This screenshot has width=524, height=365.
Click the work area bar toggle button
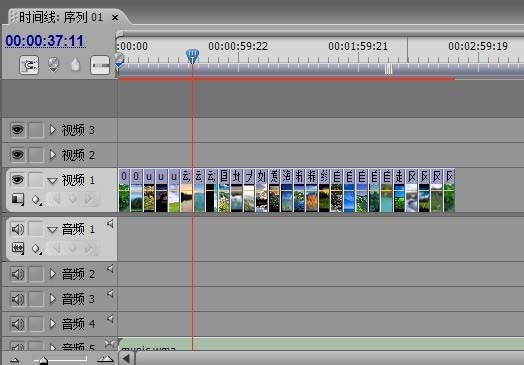pyautogui.click(x=100, y=65)
